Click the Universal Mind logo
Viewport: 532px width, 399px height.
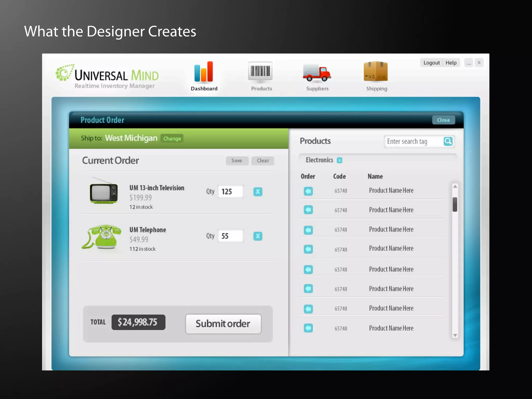click(107, 76)
